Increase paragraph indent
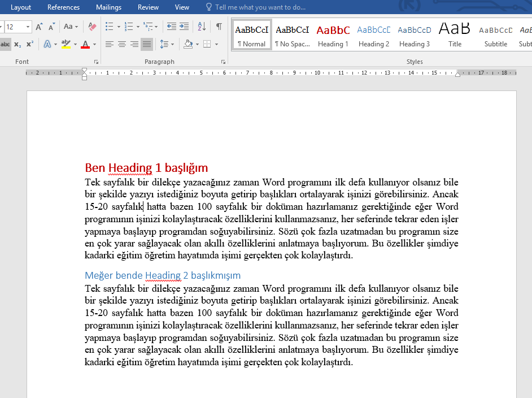 (x=184, y=27)
